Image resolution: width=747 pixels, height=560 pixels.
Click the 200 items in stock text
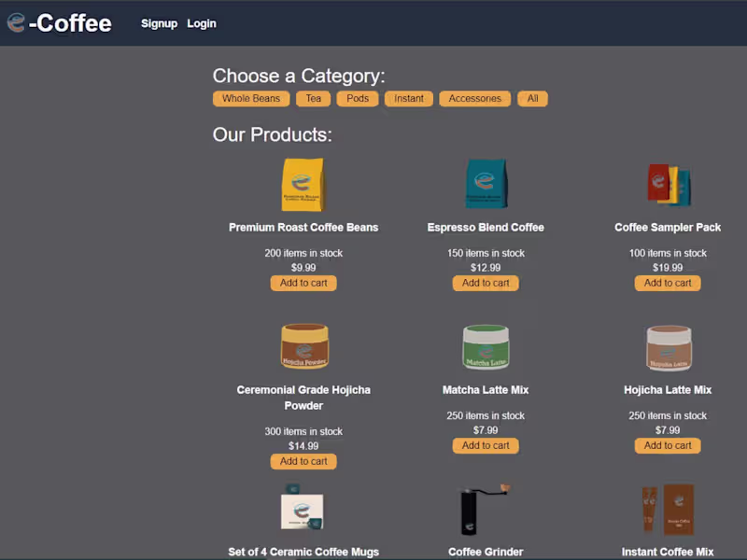[x=303, y=253]
